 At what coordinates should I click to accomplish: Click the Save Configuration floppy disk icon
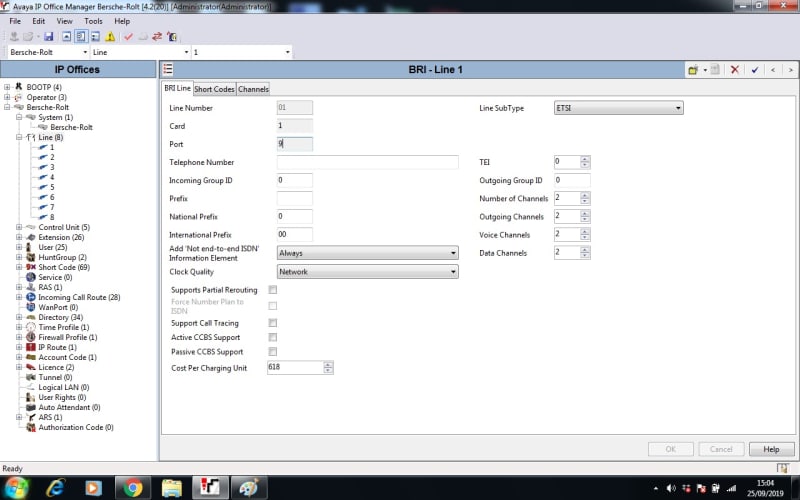[48, 37]
